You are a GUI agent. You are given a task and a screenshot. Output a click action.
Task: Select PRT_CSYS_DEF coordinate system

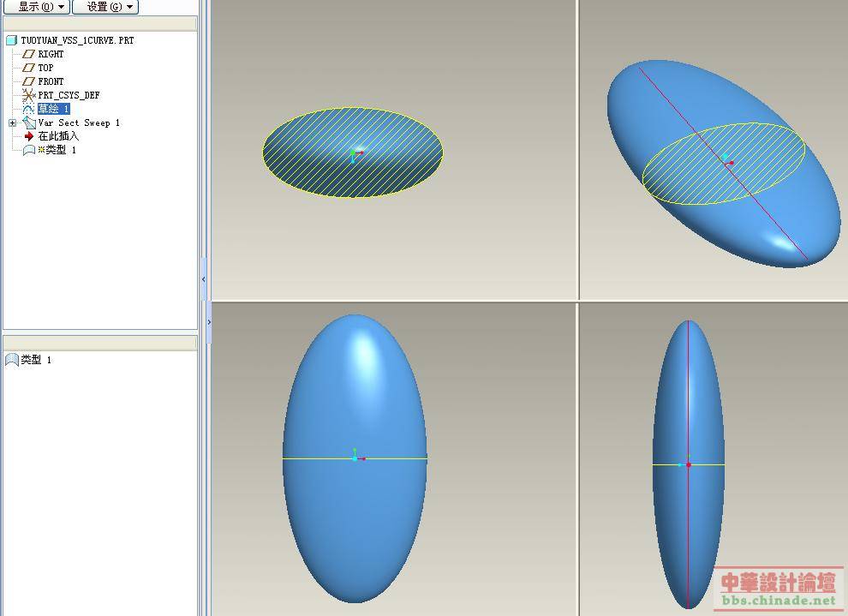coord(69,95)
